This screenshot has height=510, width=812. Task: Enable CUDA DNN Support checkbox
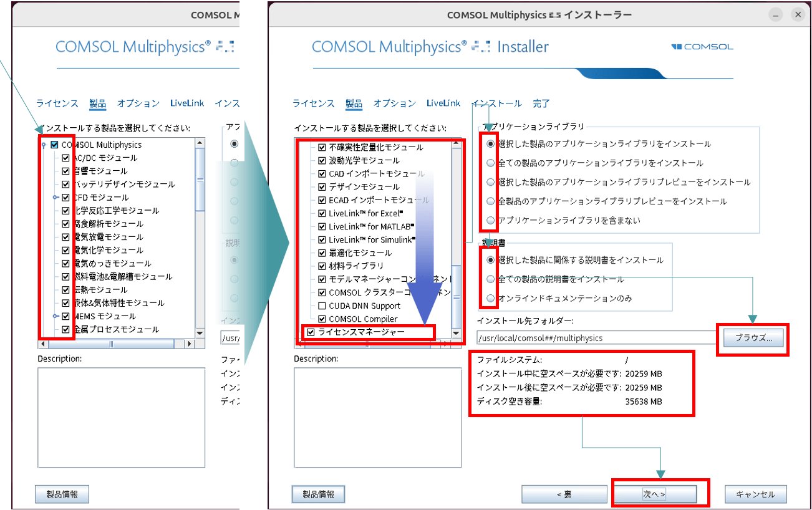(322, 306)
